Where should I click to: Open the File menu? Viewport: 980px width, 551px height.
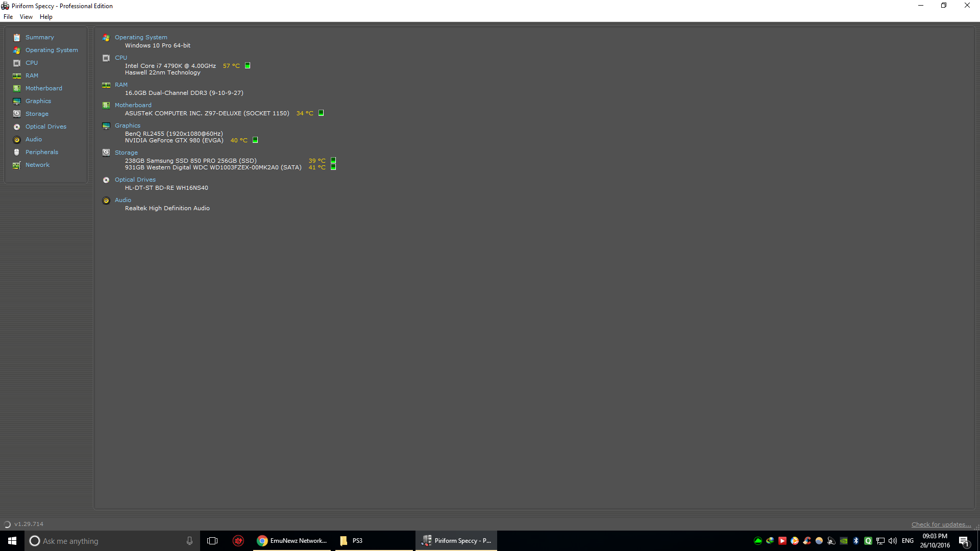point(8,17)
